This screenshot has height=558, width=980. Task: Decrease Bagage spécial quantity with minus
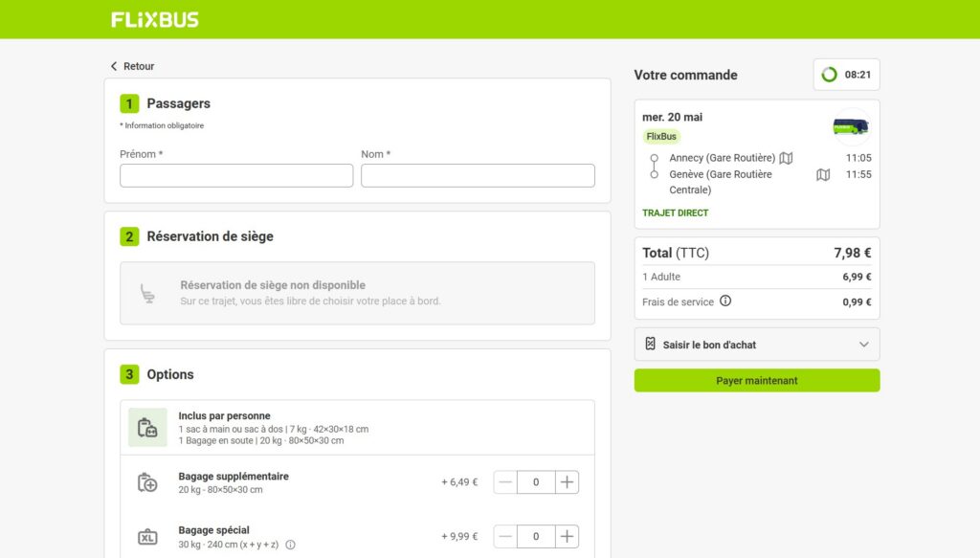tap(505, 536)
